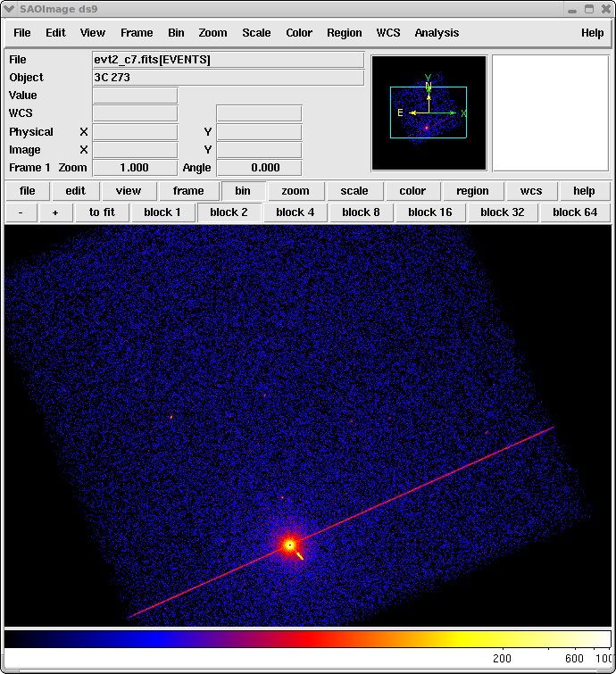
Task: Click the File name field showing evt2_c7.fits
Action: 228,60
